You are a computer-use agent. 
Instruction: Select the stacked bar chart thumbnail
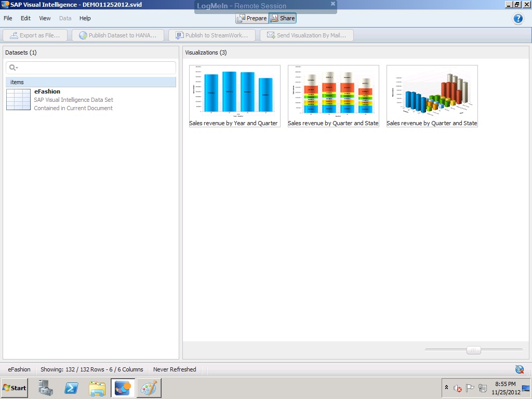click(x=334, y=96)
